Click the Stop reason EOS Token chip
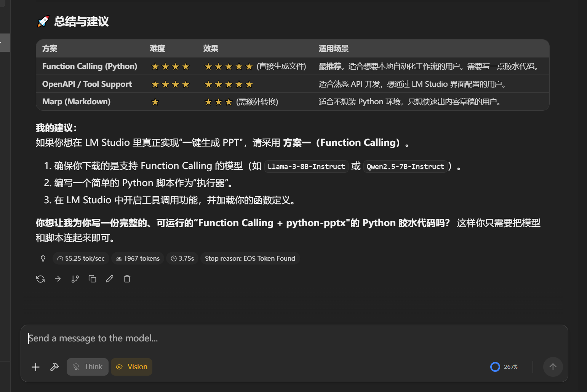 (250, 258)
